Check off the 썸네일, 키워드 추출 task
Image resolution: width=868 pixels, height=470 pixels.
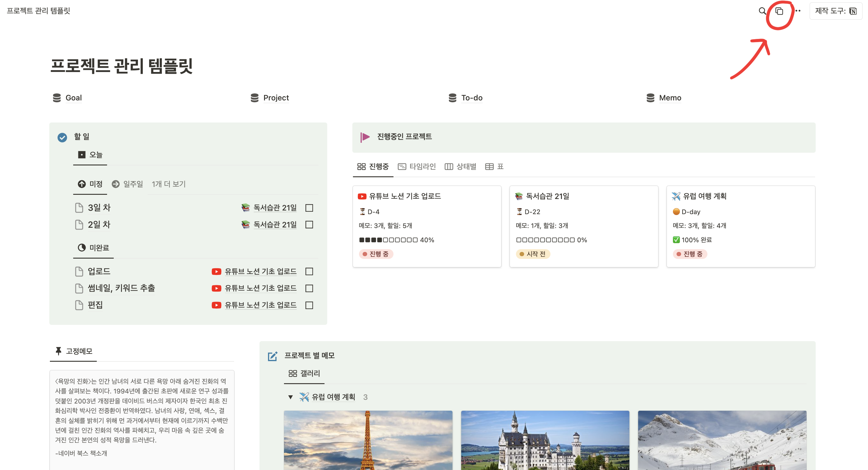309,289
